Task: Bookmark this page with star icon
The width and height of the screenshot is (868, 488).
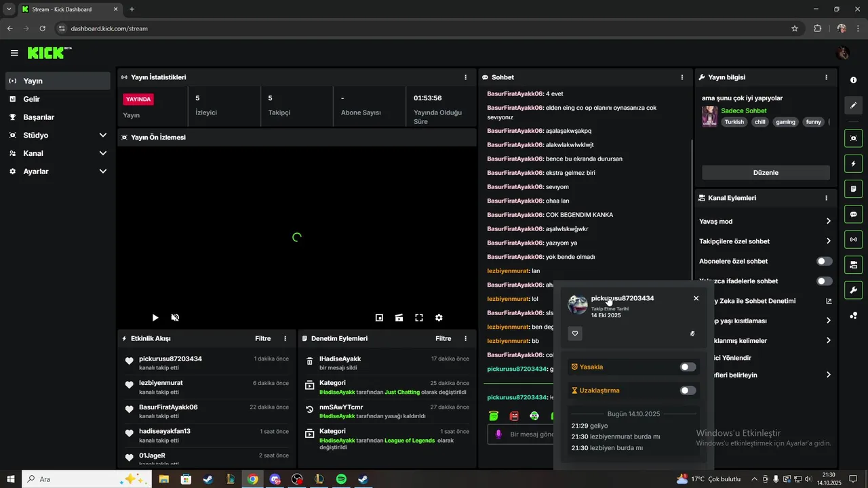Action: click(x=795, y=28)
